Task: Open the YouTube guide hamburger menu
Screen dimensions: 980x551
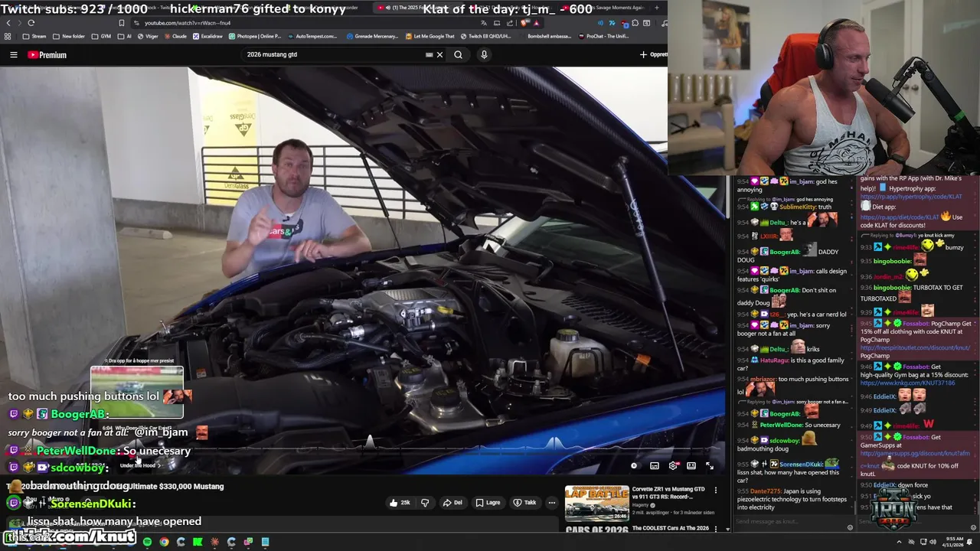Action: coord(14,54)
